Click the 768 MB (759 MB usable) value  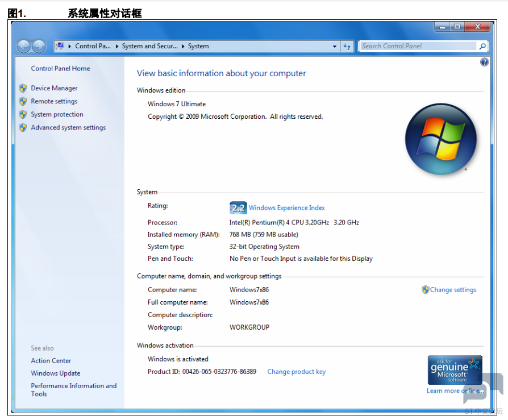tap(264, 235)
